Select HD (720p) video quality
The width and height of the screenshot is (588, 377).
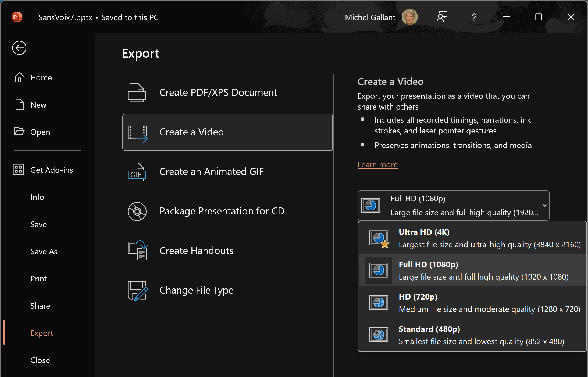472,303
